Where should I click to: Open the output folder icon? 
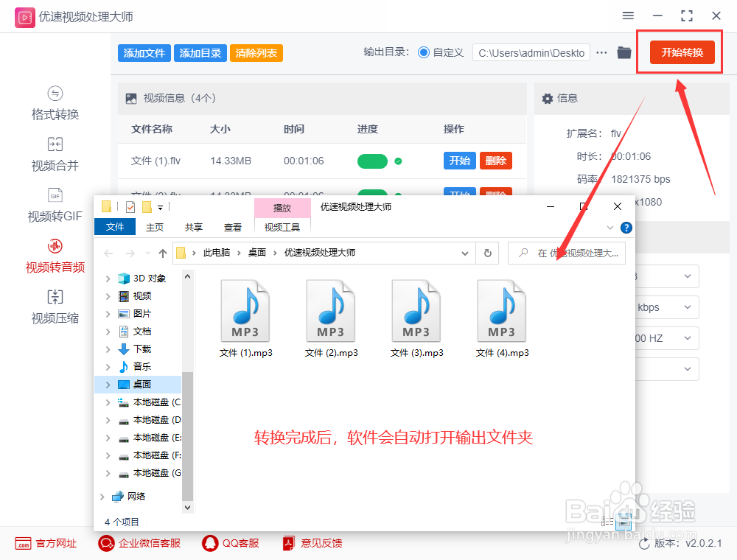(x=624, y=52)
